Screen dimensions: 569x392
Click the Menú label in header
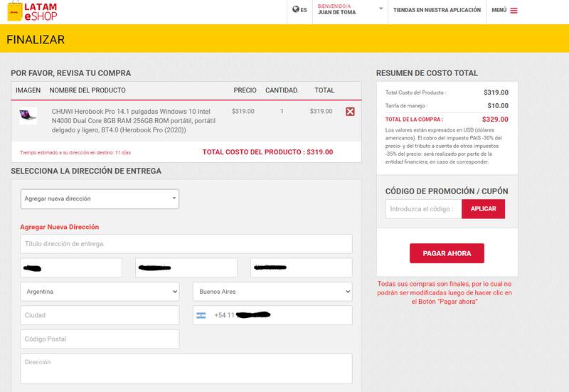pos(499,10)
